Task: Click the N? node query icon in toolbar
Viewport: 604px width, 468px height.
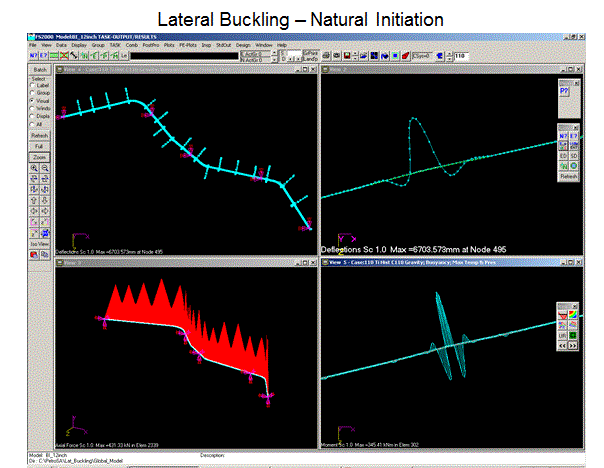Action: (x=35, y=56)
